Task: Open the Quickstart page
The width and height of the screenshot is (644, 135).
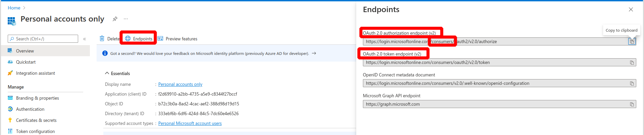Action: click(x=26, y=62)
